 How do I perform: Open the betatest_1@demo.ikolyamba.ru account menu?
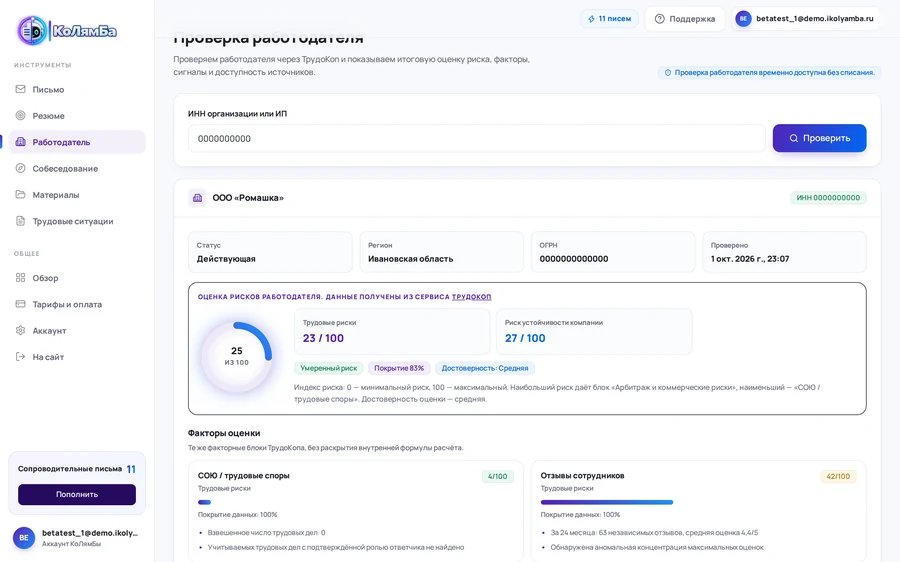point(806,19)
